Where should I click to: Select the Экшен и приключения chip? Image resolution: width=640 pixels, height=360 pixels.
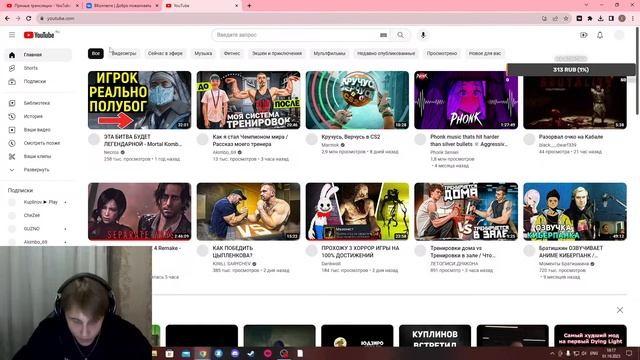tap(277, 53)
